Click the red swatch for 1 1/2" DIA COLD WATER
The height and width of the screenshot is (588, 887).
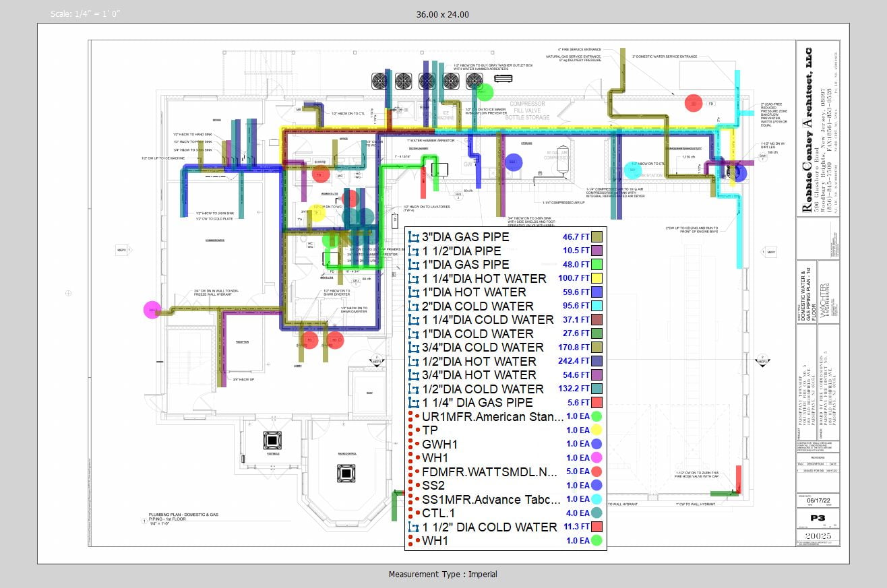click(597, 527)
